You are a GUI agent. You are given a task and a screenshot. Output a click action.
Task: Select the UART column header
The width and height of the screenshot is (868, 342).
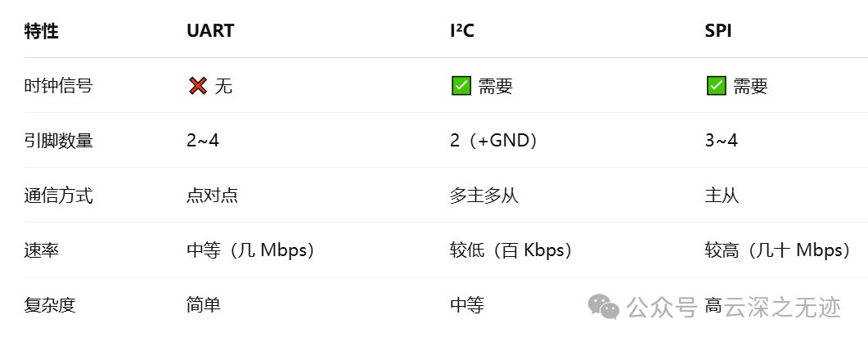click(210, 31)
